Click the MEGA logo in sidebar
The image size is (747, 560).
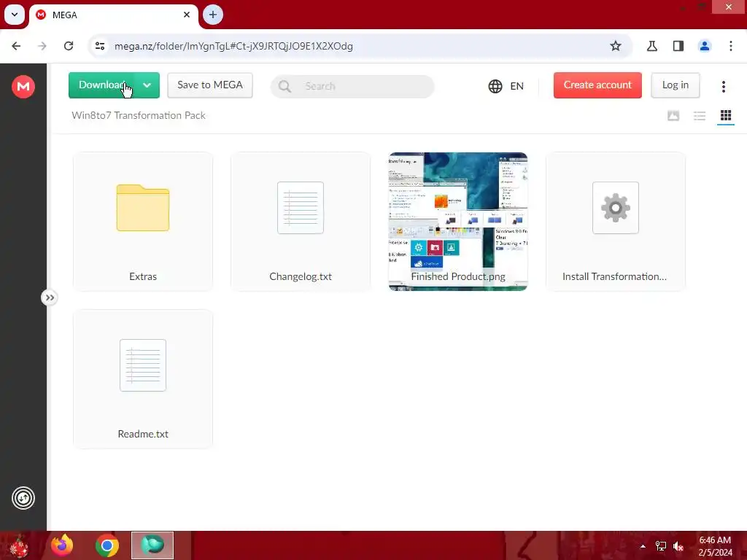point(23,87)
